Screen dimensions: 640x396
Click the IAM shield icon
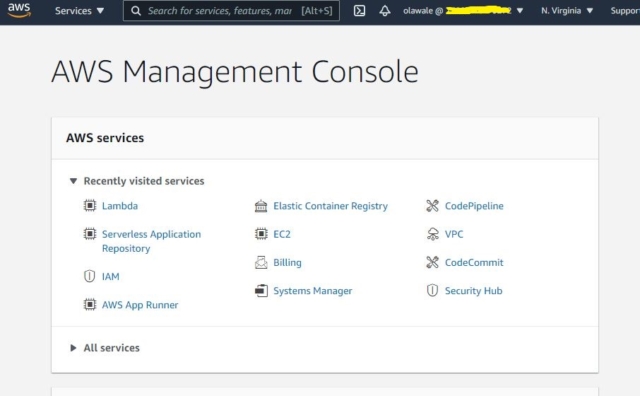(x=89, y=276)
